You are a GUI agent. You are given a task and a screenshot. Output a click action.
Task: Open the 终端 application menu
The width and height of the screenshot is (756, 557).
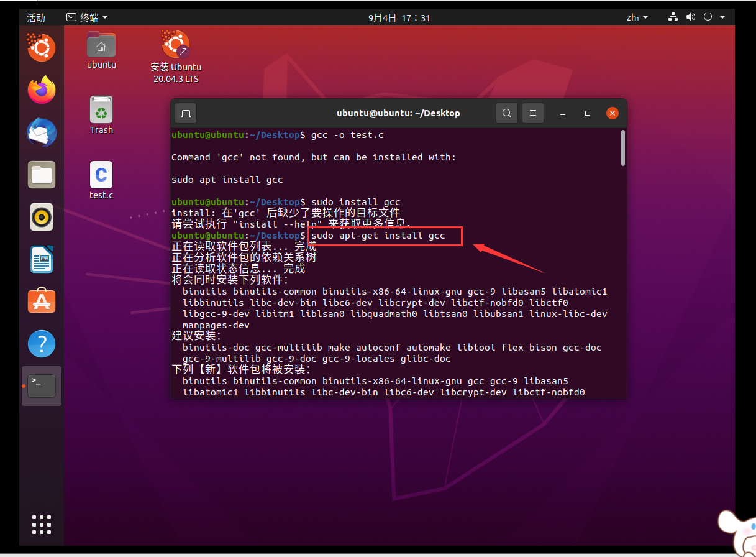(89, 17)
